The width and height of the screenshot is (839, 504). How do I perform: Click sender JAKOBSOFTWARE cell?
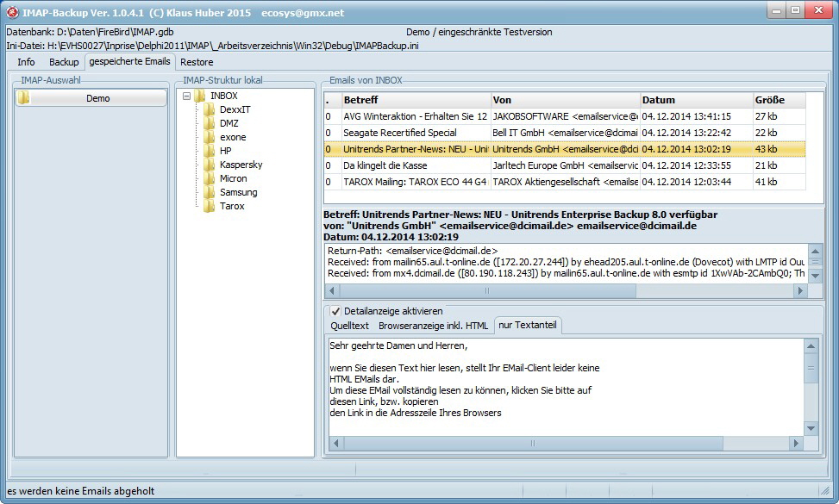(565, 116)
